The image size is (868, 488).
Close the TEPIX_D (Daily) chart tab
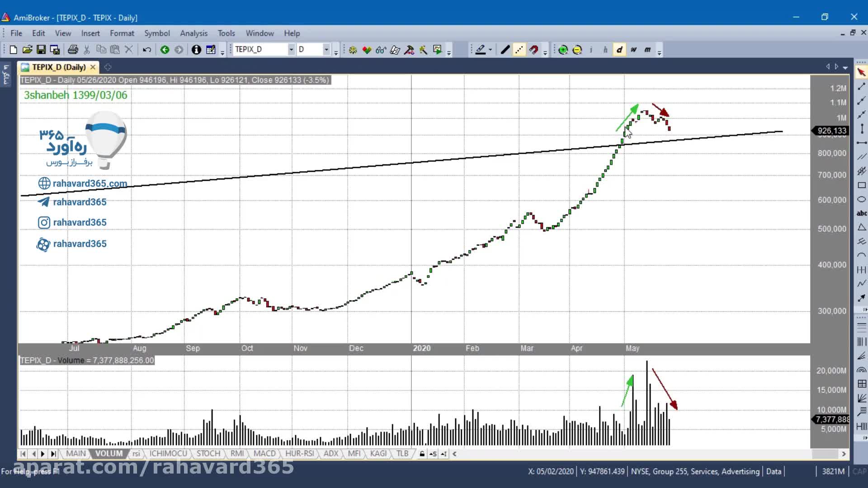(93, 67)
